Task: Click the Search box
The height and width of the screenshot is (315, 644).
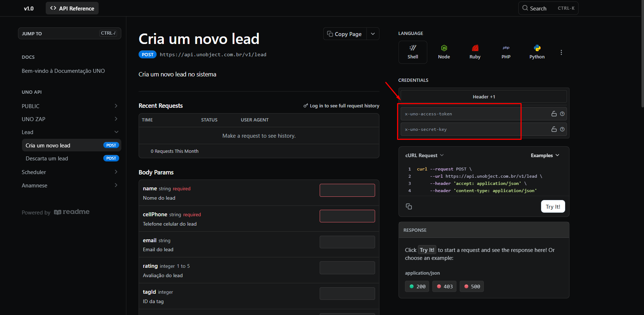Action: pyautogui.click(x=548, y=8)
